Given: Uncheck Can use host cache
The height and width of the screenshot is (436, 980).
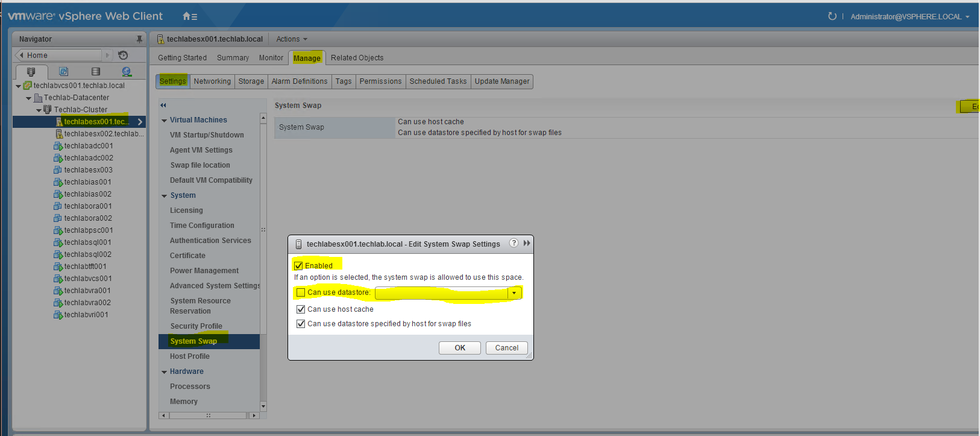Looking at the screenshot, I should click(x=301, y=309).
